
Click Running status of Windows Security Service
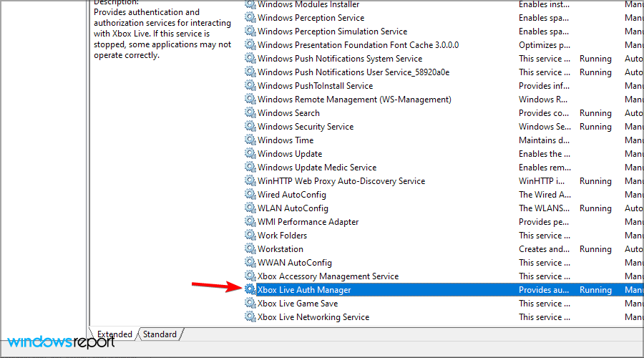[595, 127]
